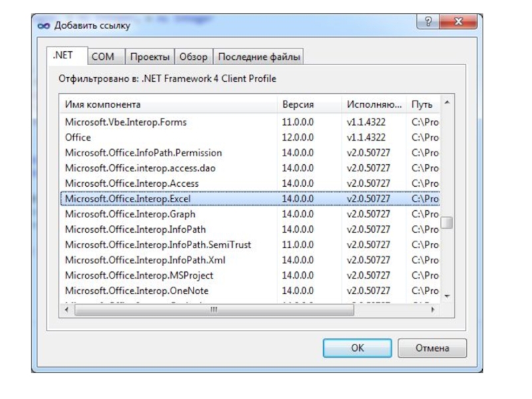This screenshot has height=399, width=532.
Task: Switch to the COM tab
Action: (103, 57)
